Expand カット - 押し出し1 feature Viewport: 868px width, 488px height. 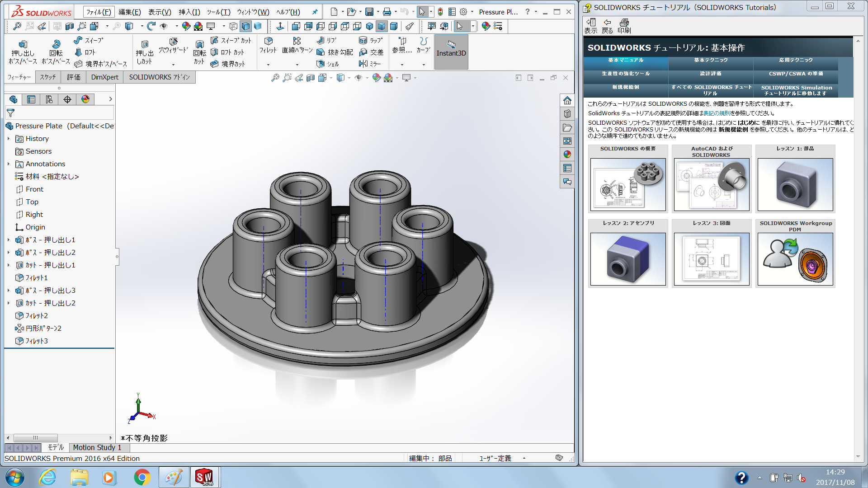click(x=9, y=265)
